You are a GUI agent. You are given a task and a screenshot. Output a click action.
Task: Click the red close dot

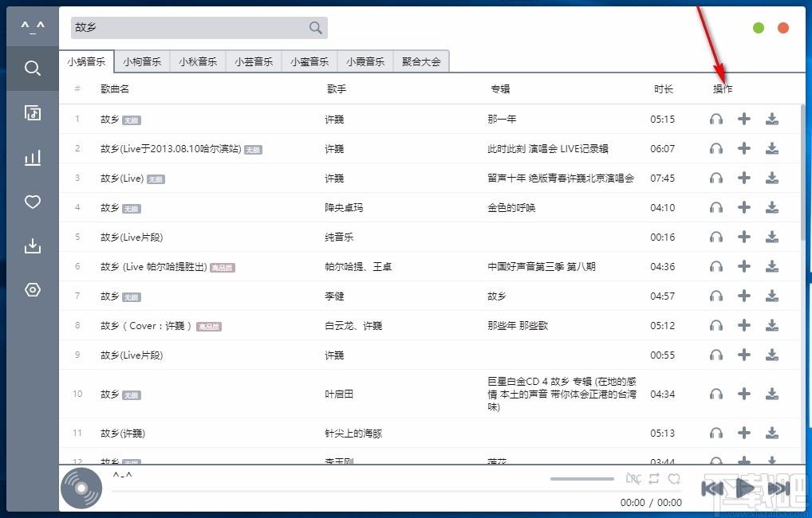point(783,28)
